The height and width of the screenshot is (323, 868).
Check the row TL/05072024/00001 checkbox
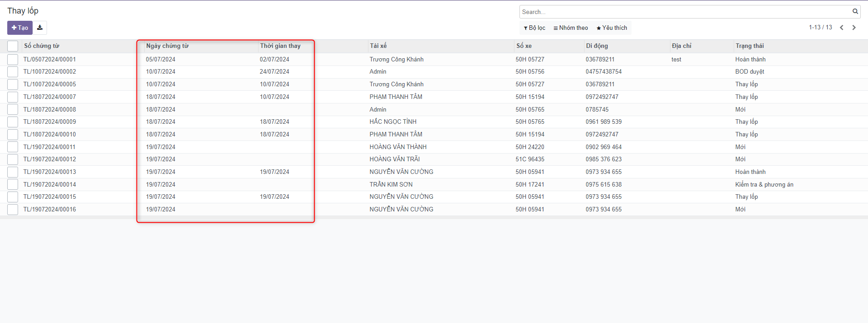coord(13,60)
